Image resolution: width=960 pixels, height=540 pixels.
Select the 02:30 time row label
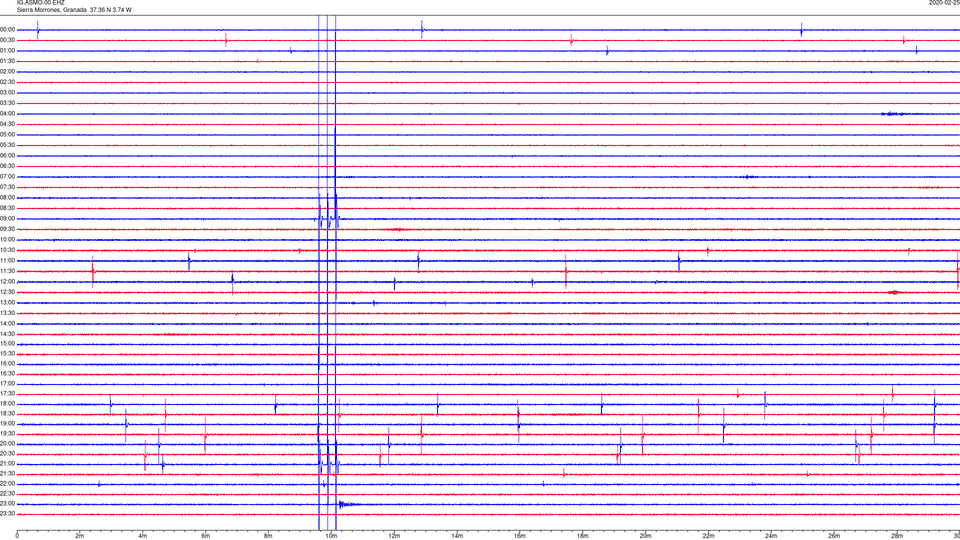click(x=8, y=82)
